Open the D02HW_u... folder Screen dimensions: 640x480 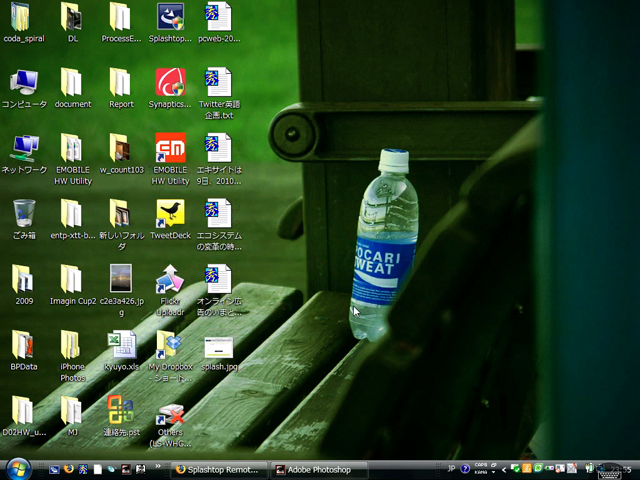[x=23, y=410]
